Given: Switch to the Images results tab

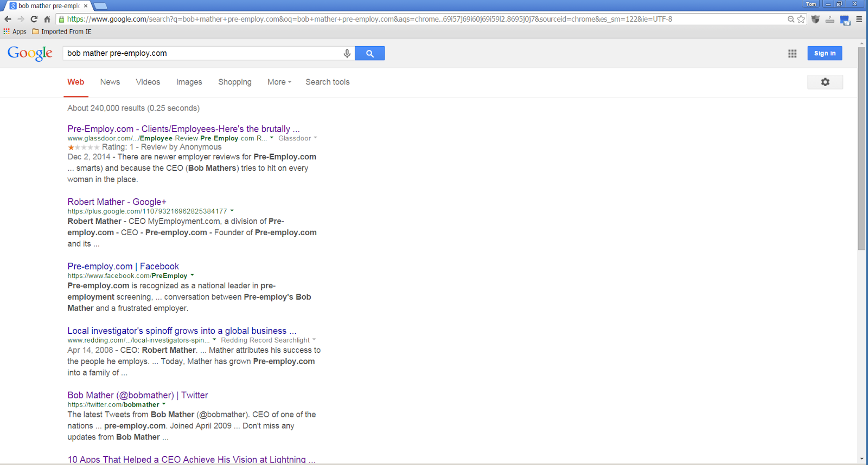Looking at the screenshot, I should 189,82.
